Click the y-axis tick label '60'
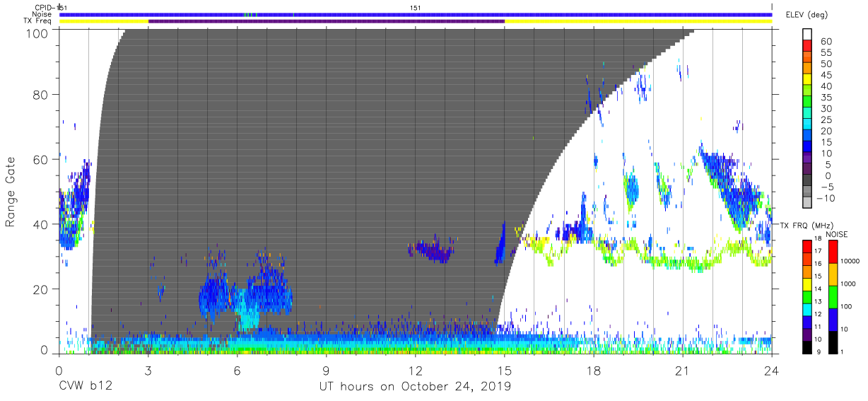 pyautogui.click(x=40, y=160)
